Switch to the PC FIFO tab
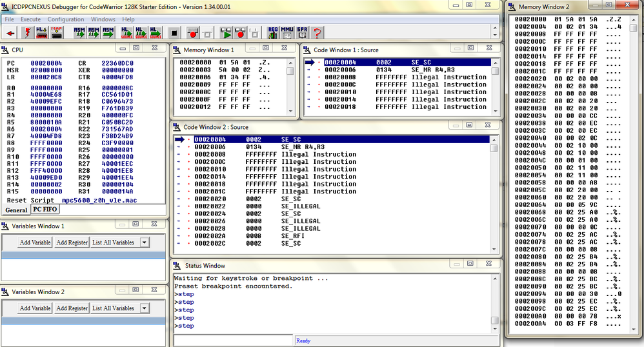This screenshot has width=644, height=347. point(45,210)
